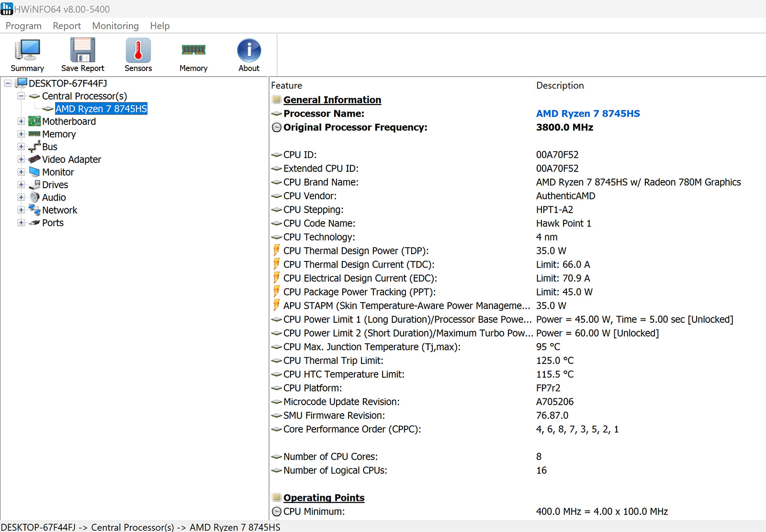Select the CPU Code Name row
Viewport: 766px width, 532px height.
click(x=517, y=223)
